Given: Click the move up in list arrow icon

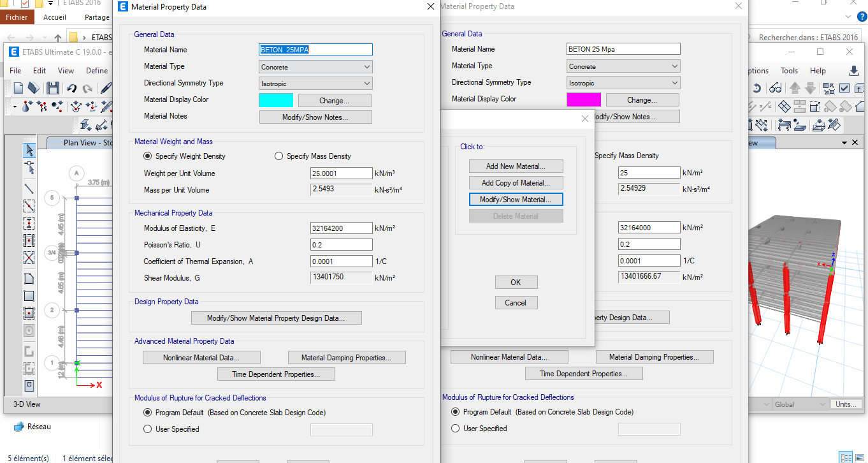Looking at the screenshot, I should [x=795, y=88].
